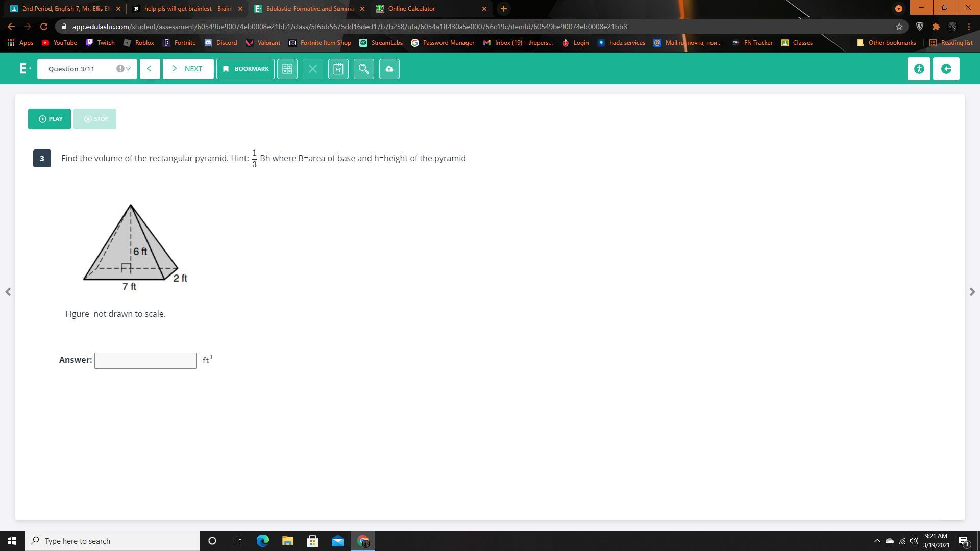Open the calculator tool in Edulastic toolbar
The image size is (980, 551).
287,69
